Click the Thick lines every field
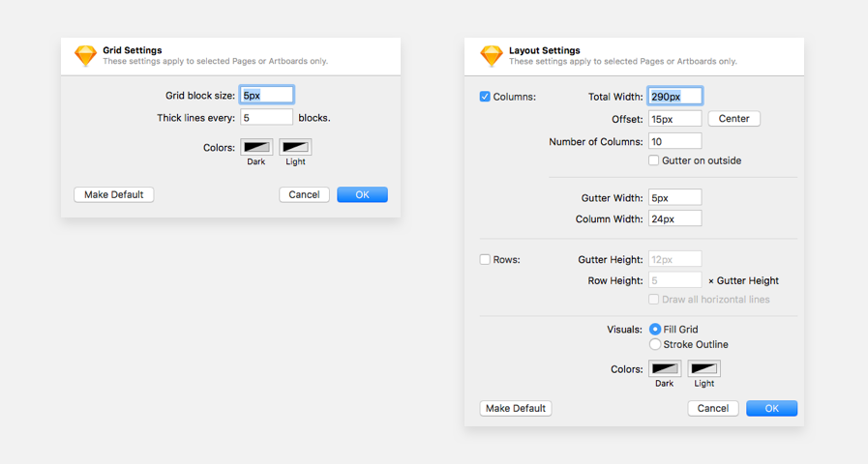Viewport: 868px width, 464px height. [x=266, y=117]
